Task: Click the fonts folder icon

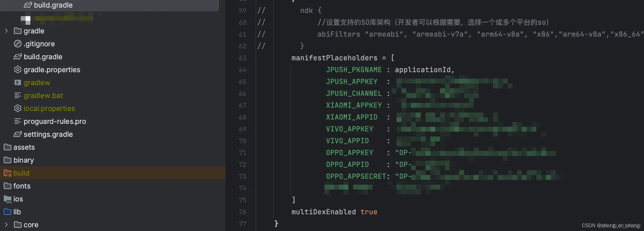Action: coord(8,186)
